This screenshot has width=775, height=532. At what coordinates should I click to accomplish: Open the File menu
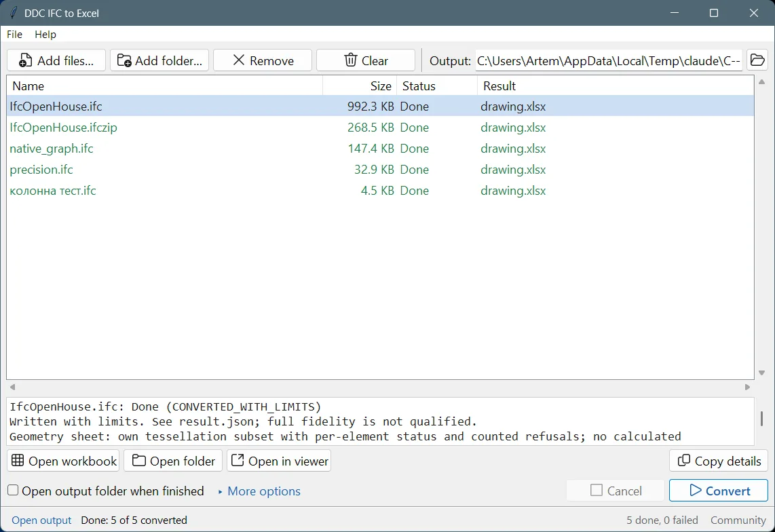coord(14,34)
